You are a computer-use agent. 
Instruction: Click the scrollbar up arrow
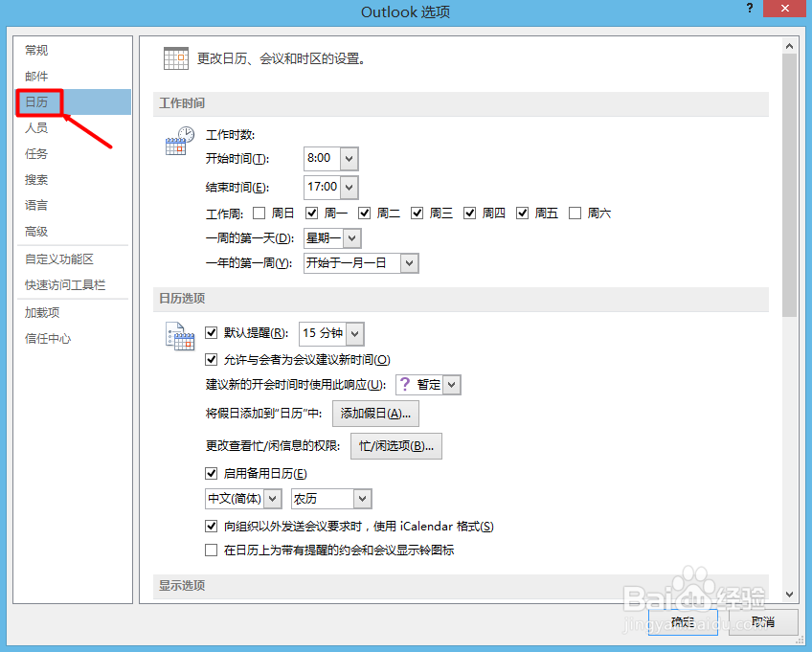pos(789,46)
